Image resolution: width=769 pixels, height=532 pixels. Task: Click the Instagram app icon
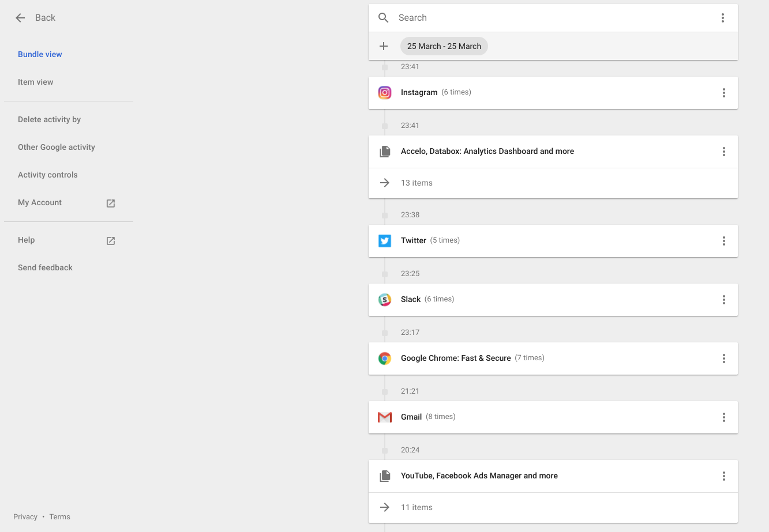385,93
